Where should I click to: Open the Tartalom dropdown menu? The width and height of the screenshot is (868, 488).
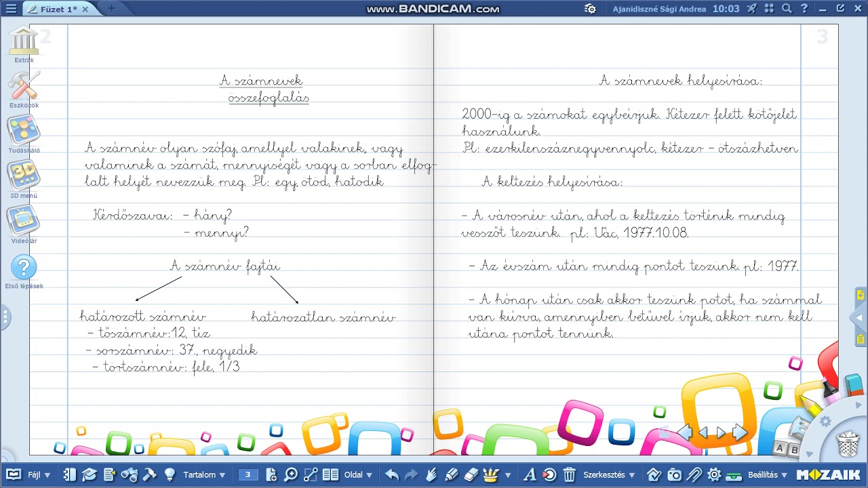pyautogui.click(x=204, y=475)
